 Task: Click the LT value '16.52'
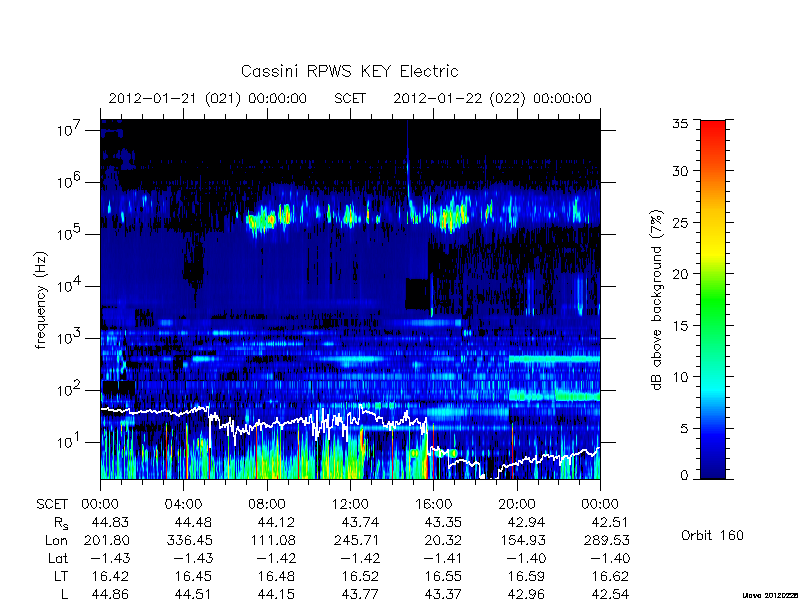(360, 577)
